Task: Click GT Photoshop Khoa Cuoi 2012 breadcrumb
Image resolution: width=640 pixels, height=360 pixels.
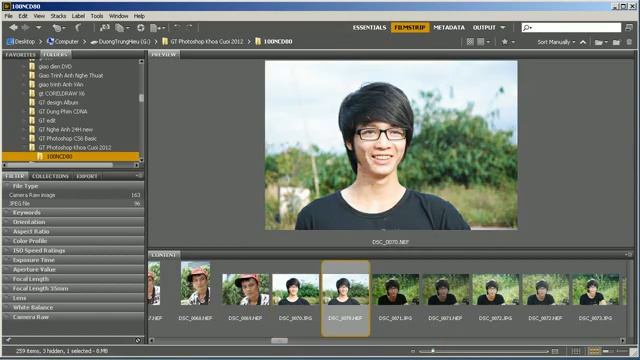Action: [x=202, y=41]
